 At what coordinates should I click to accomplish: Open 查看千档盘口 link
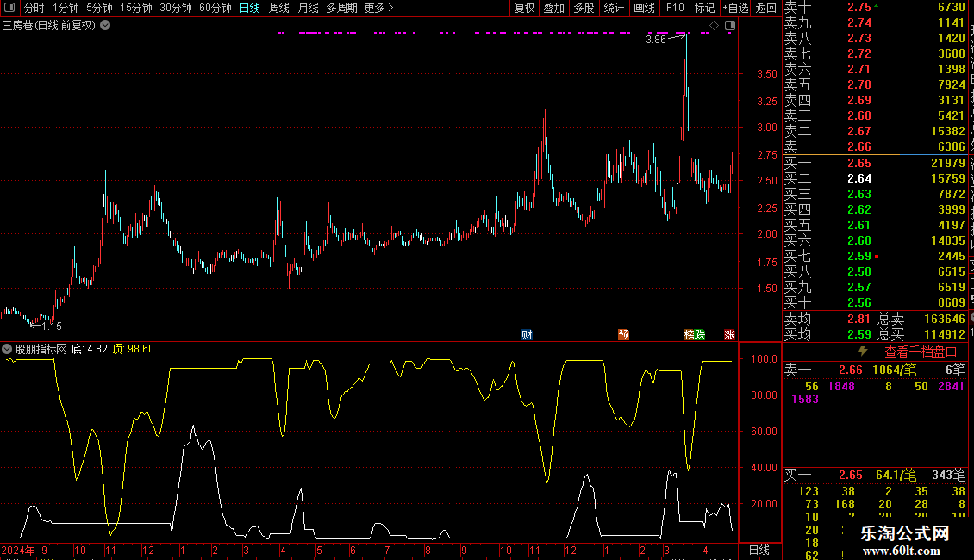tap(921, 352)
